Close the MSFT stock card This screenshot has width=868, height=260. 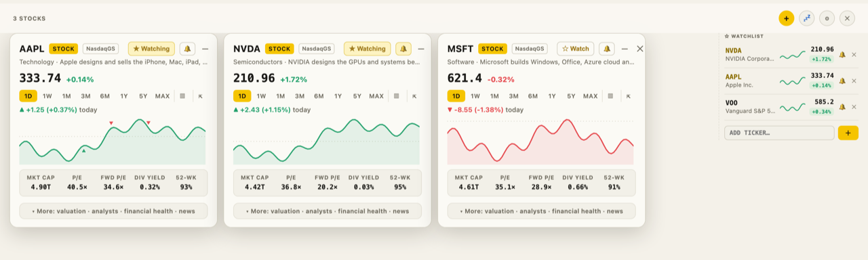(639, 49)
